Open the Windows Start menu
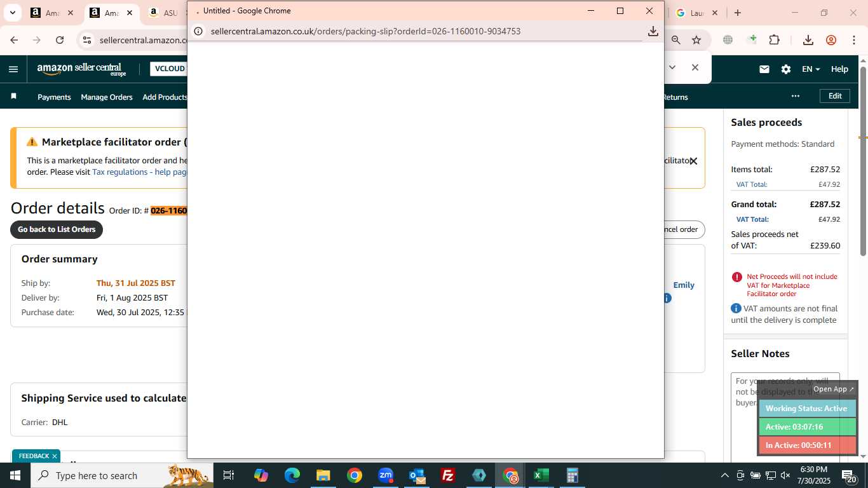Viewport: 868px width, 488px height. (15, 475)
